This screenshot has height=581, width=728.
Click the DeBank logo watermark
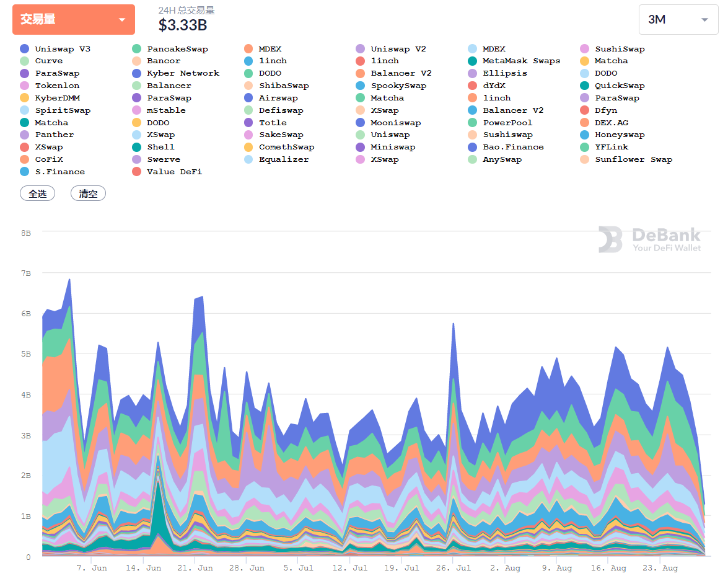click(649, 239)
